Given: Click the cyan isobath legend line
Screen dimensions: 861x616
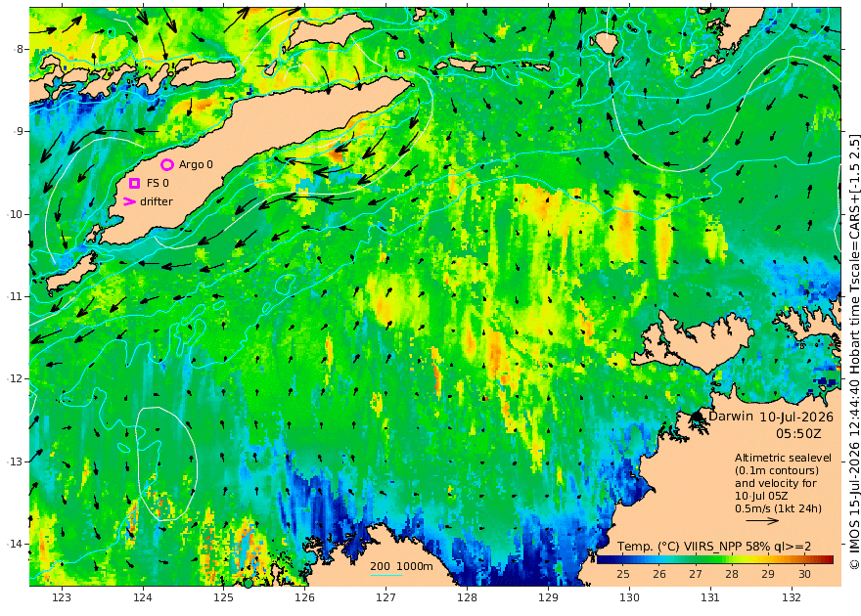Looking at the screenshot, I should (x=386, y=575).
